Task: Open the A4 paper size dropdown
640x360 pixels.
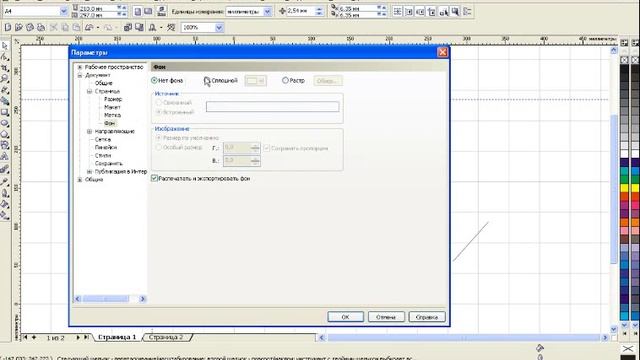Action: click(64, 11)
